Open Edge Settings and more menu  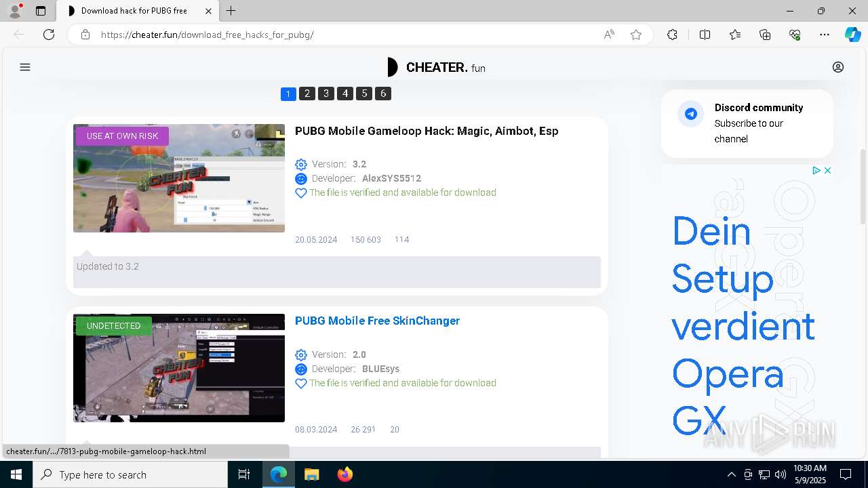click(x=825, y=35)
